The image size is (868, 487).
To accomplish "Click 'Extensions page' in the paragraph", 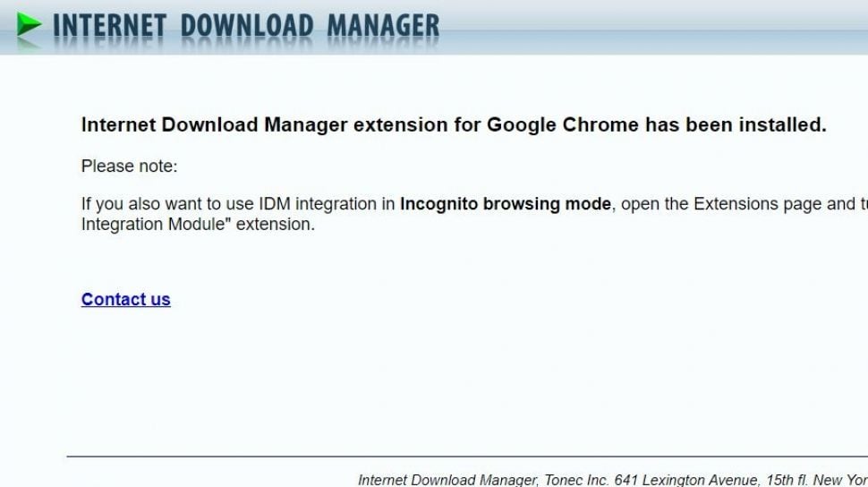I will [757, 204].
